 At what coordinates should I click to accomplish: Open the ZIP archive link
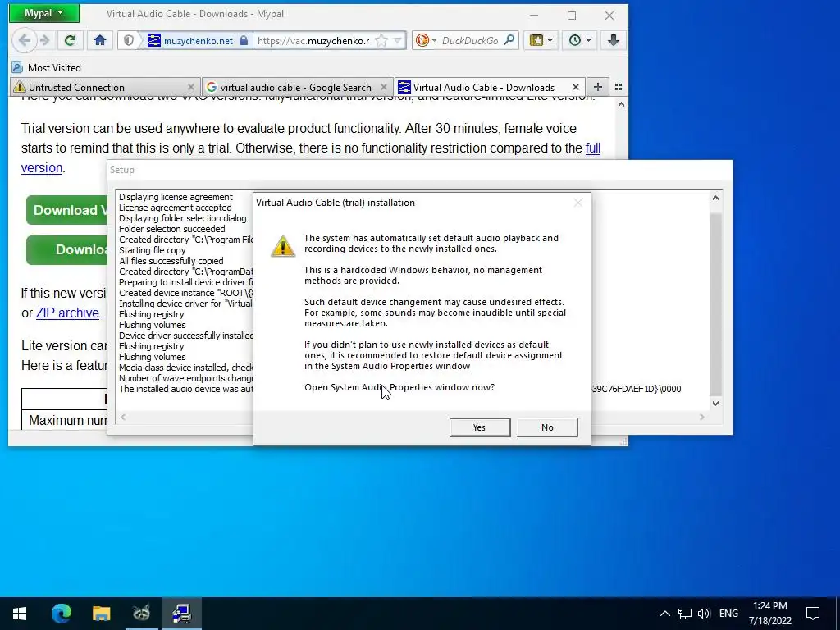(67, 313)
